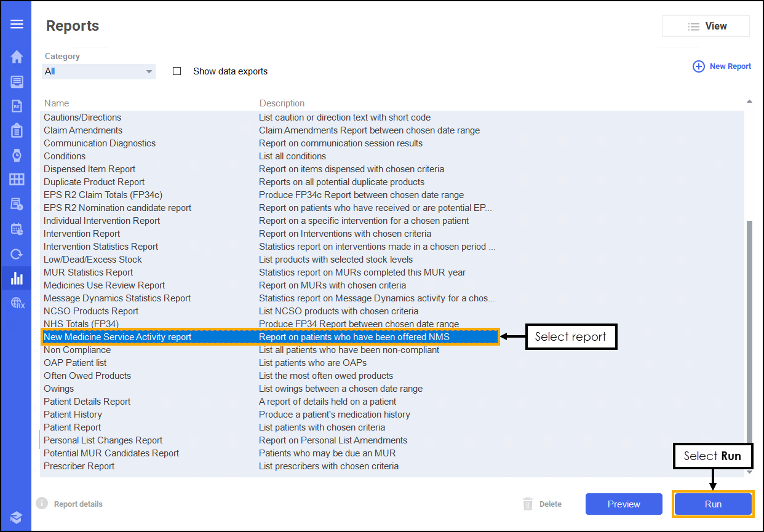Create a New Report
Image resolution: width=764 pixels, height=532 pixels.
[722, 66]
